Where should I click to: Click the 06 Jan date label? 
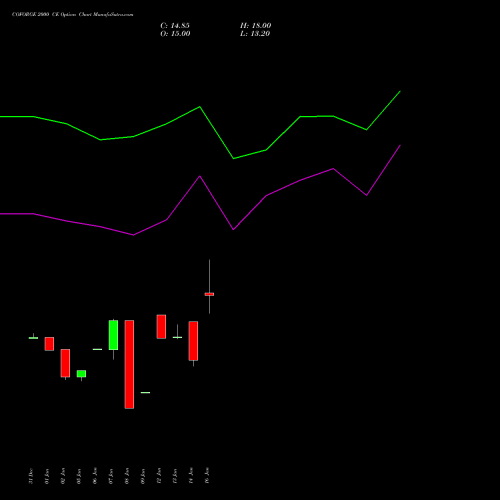coord(95,476)
